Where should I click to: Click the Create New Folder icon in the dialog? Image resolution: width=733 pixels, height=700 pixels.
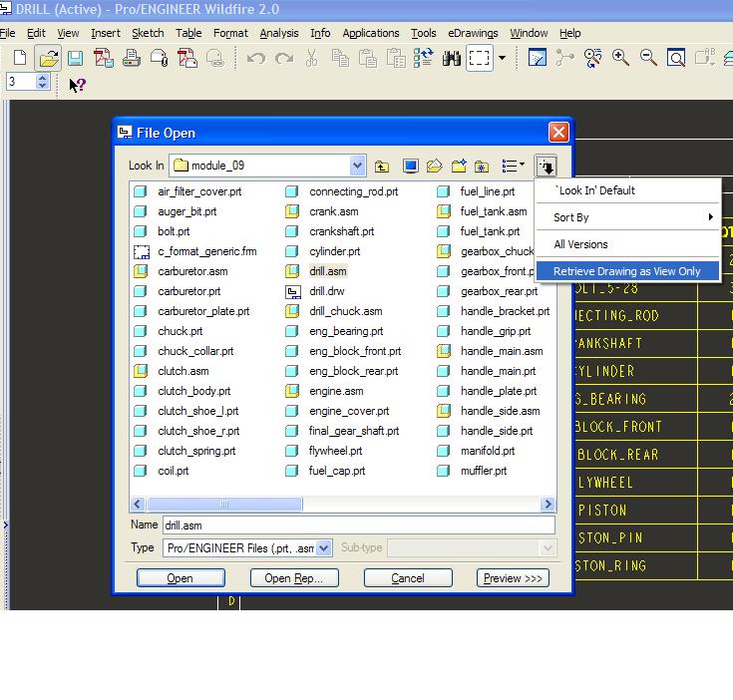459,166
